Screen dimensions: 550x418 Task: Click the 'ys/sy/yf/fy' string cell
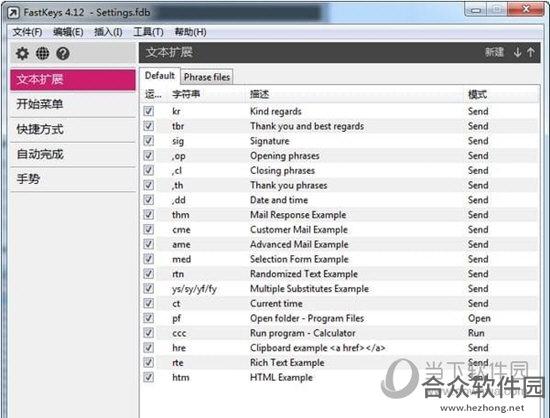pos(194,289)
